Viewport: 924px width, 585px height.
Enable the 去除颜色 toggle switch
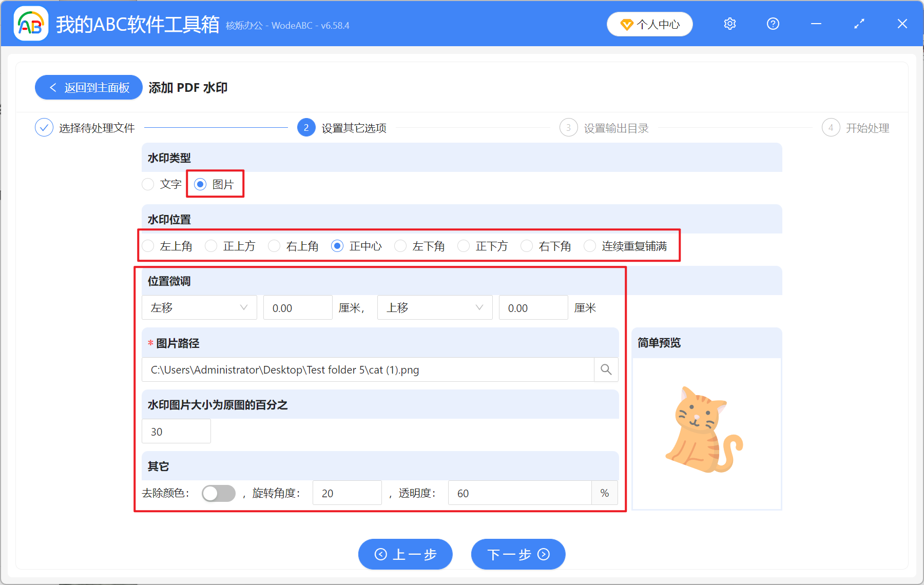click(218, 493)
